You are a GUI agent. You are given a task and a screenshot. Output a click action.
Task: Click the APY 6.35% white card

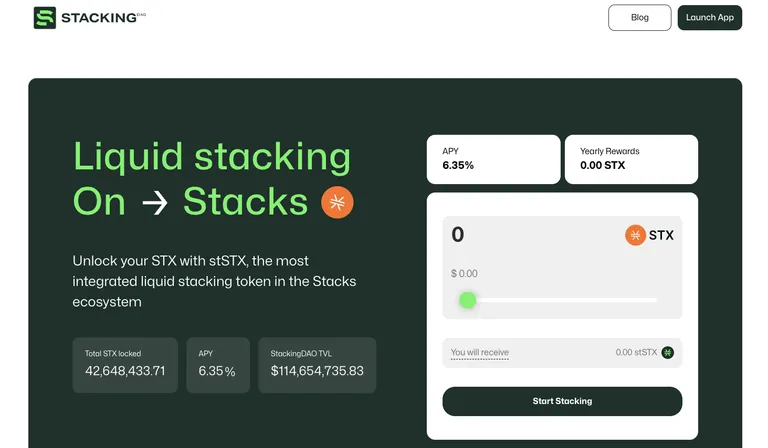point(493,159)
